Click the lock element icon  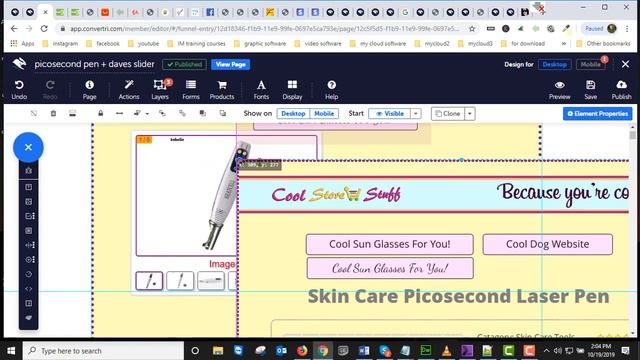click(x=100, y=113)
